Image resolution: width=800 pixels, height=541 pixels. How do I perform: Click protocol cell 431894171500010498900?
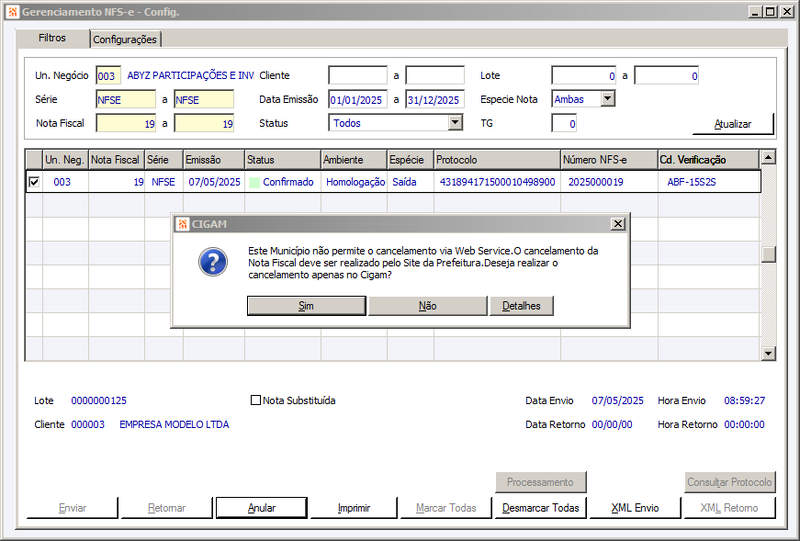[497, 182]
